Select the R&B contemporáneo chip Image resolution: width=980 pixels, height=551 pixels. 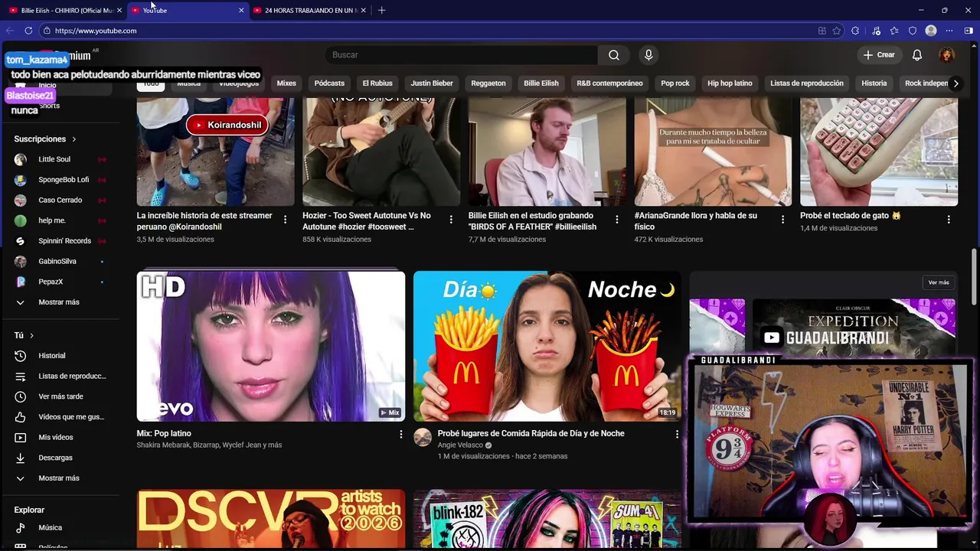tap(609, 83)
